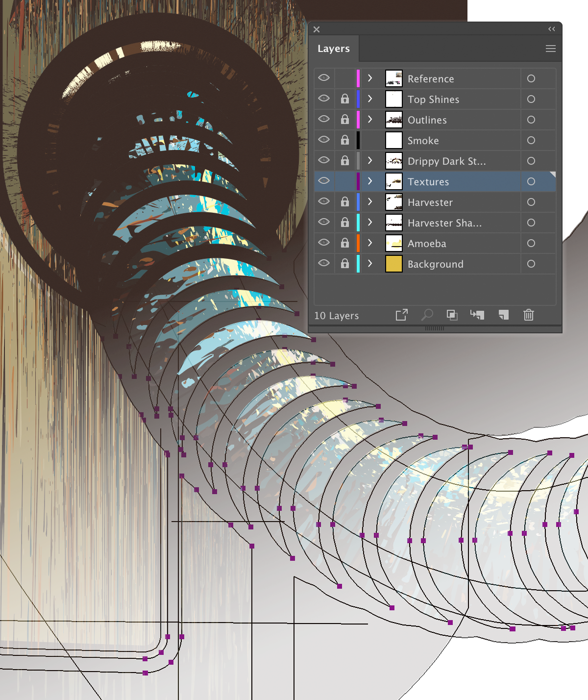Viewport: 588px width, 700px height.
Task: Unlock the Drippy Dark St... layer
Action: pyautogui.click(x=345, y=161)
